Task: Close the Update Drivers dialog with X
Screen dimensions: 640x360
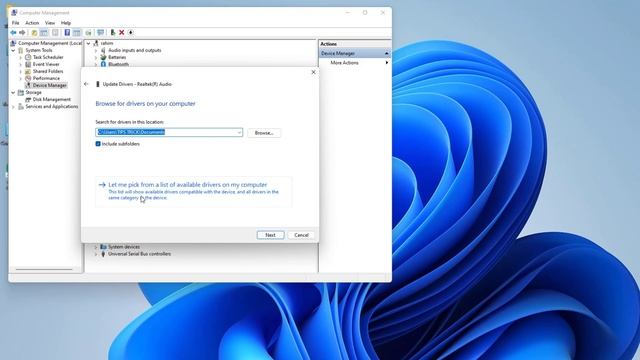Action: click(x=313, y=72)
